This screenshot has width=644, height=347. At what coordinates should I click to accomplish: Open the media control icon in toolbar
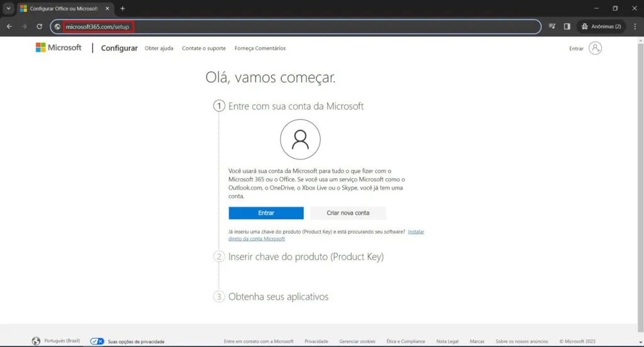552,26
